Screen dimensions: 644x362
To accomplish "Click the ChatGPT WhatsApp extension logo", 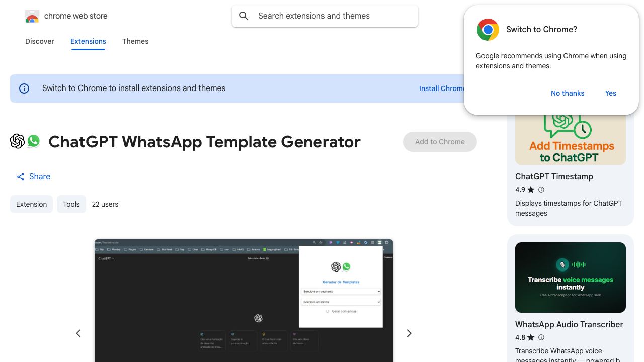I will [25, 141].
